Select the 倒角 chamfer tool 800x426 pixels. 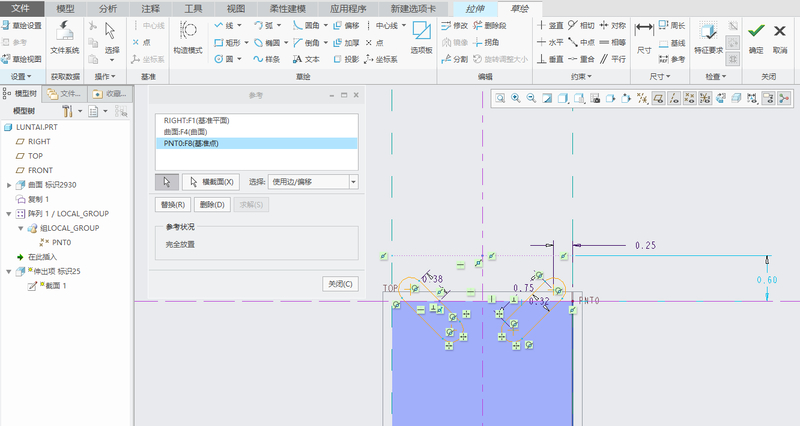306,42
